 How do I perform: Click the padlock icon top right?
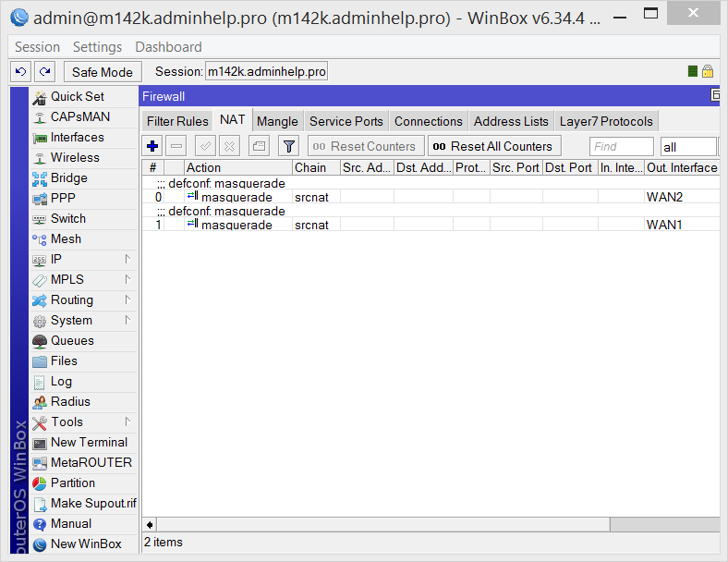708,71
